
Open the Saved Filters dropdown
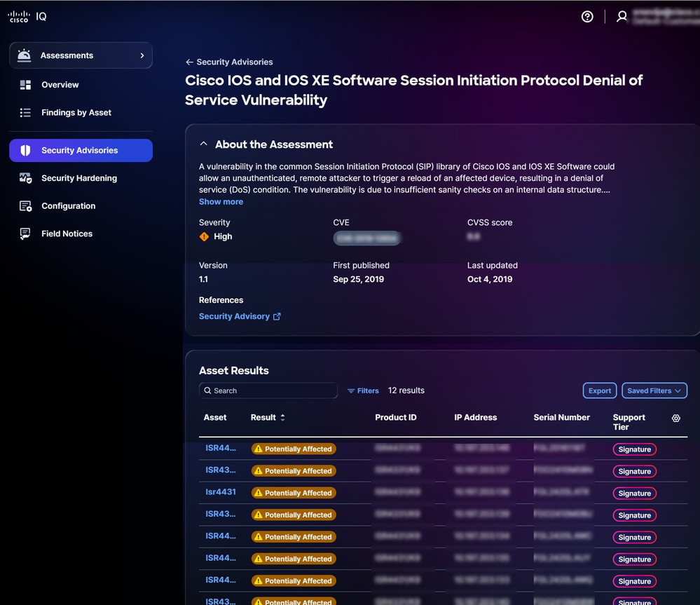pos(654,390)
